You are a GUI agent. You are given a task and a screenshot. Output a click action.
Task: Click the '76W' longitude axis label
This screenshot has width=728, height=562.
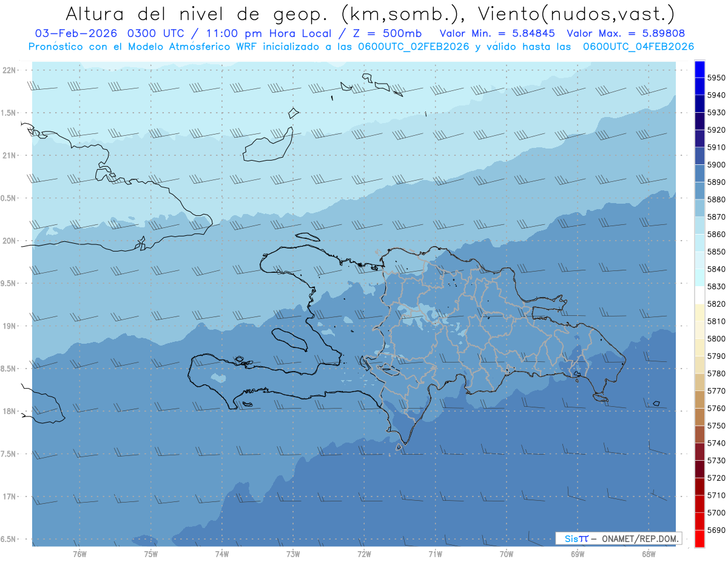pos(79,554)
